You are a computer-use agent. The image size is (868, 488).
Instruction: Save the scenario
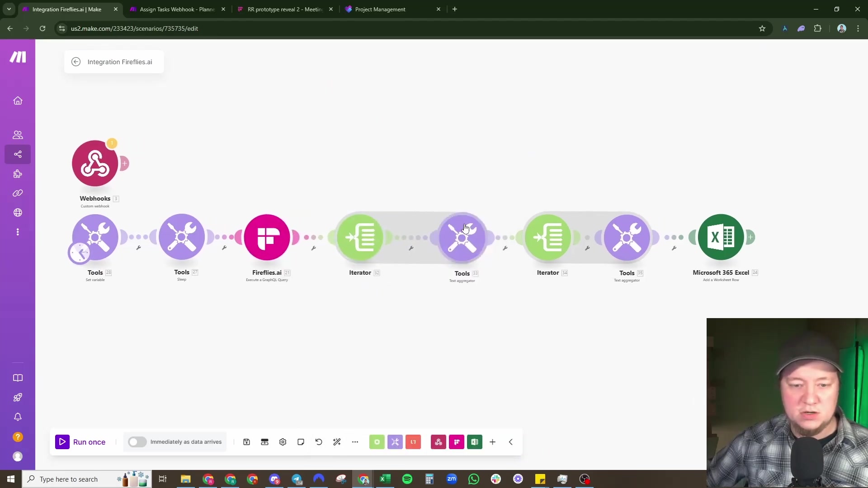[x=246, y=442]
